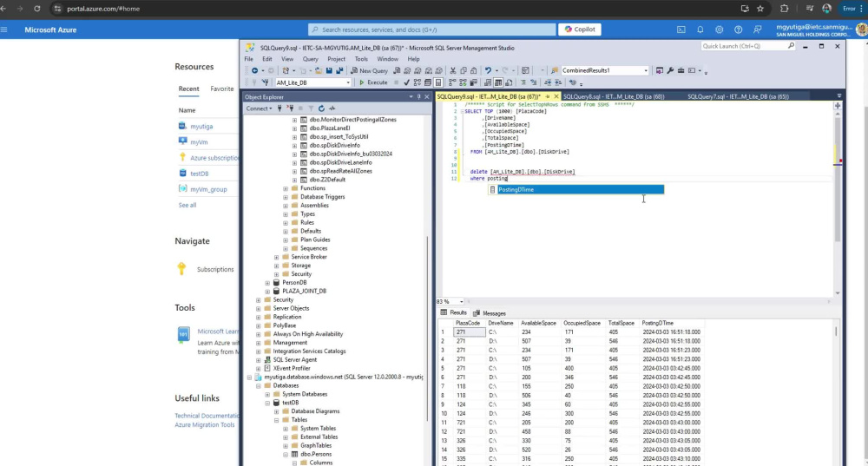Click the Object Explorer Refresh icon
Screen dimensions: 868x466
pyautogui.click(x=321, y=108)
